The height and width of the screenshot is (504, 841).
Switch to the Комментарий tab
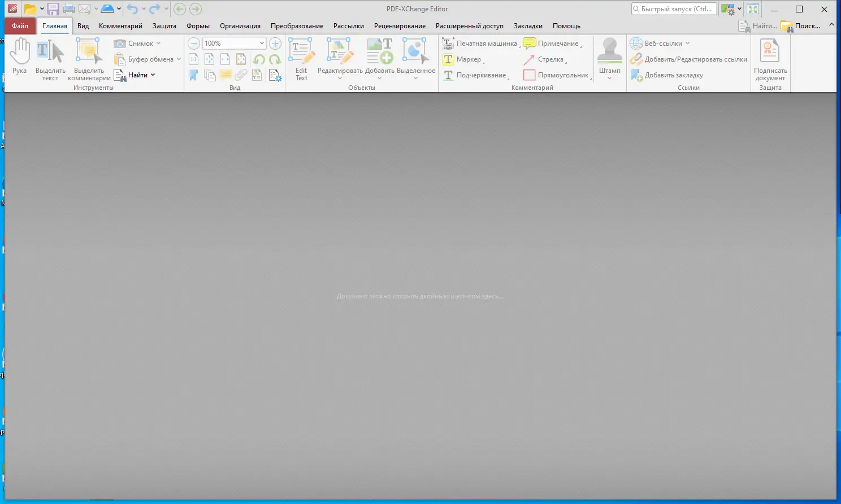(x=120, y=26)
